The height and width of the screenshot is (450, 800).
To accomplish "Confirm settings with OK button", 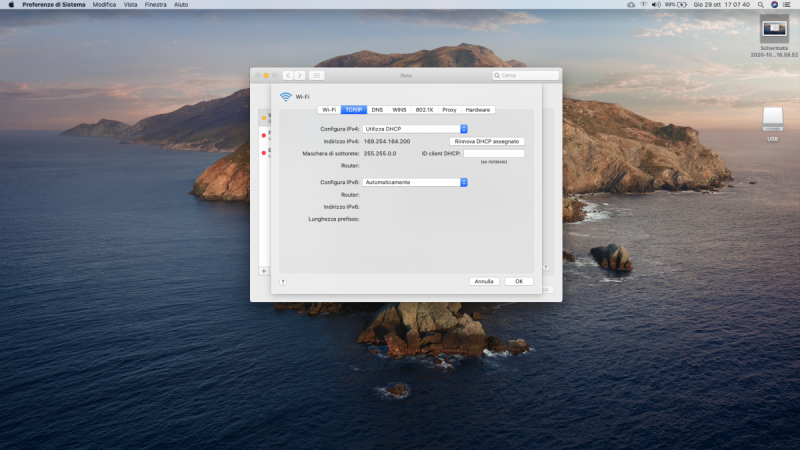I will [x=518, y=282].
